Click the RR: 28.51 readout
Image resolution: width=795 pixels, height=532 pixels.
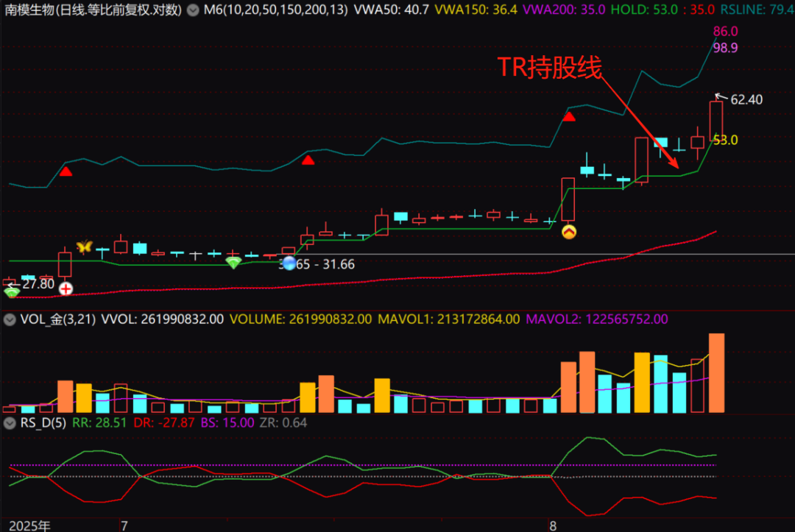click(99, 423)
